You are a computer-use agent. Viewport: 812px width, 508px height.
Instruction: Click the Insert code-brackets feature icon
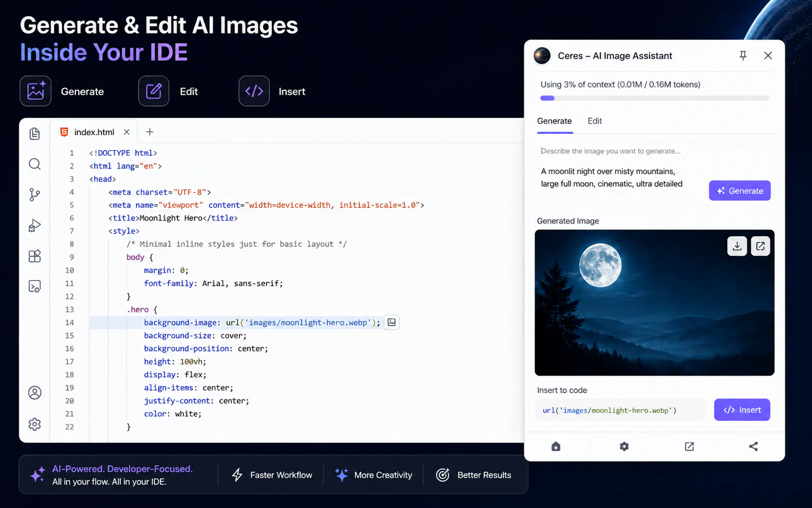pyautogui.click(x=254, y=91)
